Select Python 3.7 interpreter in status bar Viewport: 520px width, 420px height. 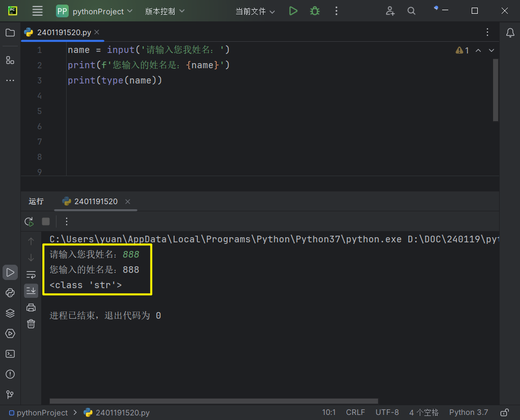468,412
